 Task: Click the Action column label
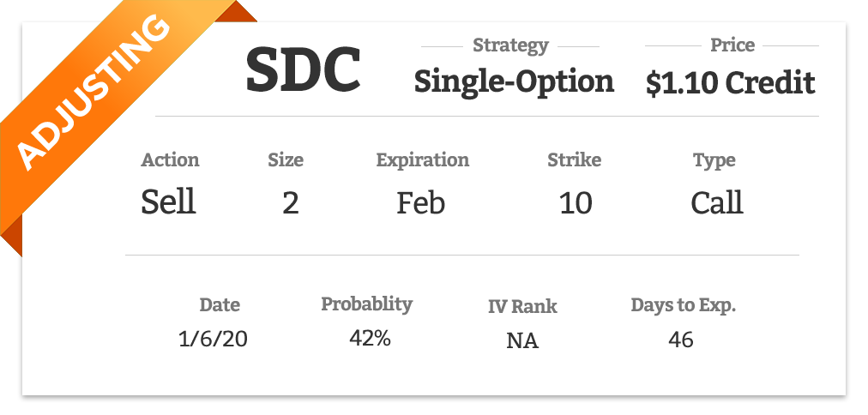(x=170, y=160)
